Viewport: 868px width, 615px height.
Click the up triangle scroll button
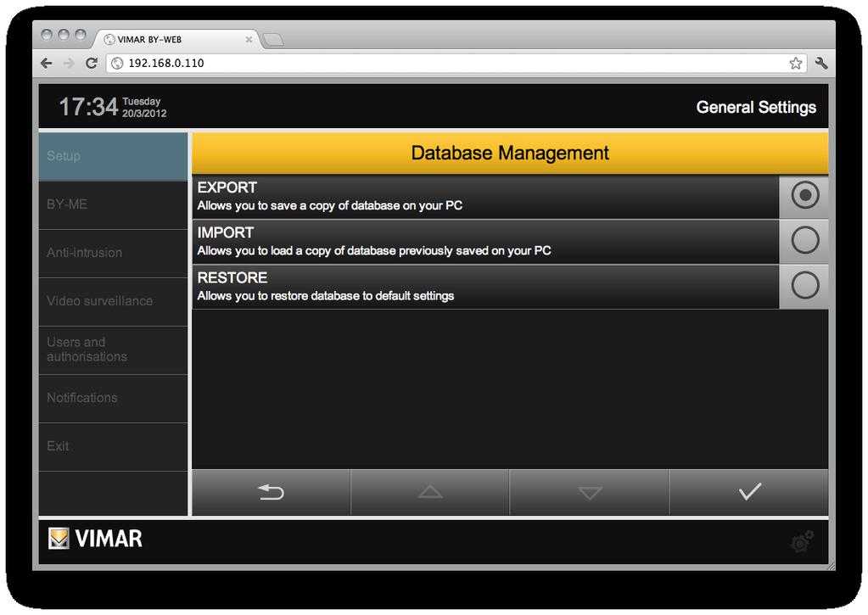click(430, 492)
